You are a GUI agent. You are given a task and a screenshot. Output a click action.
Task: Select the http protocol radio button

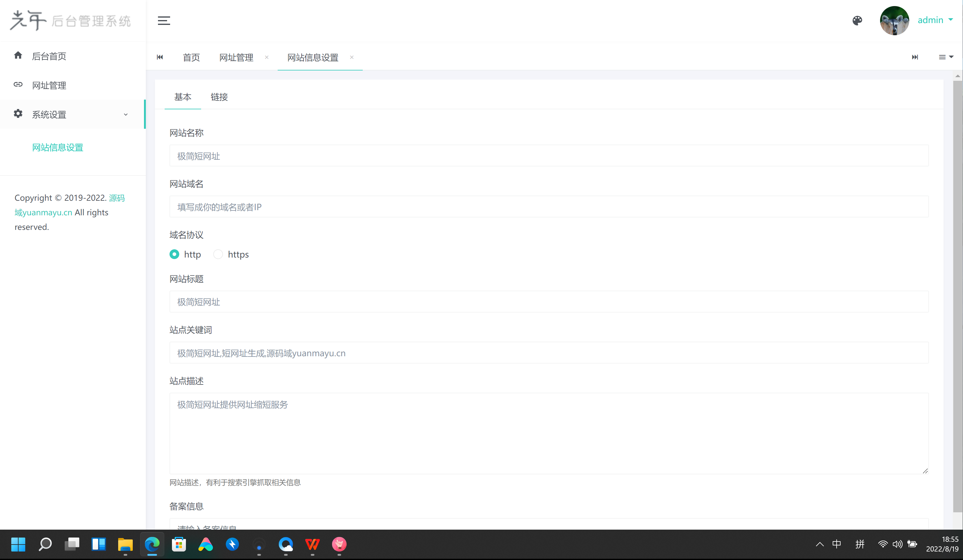coord(174,254)
